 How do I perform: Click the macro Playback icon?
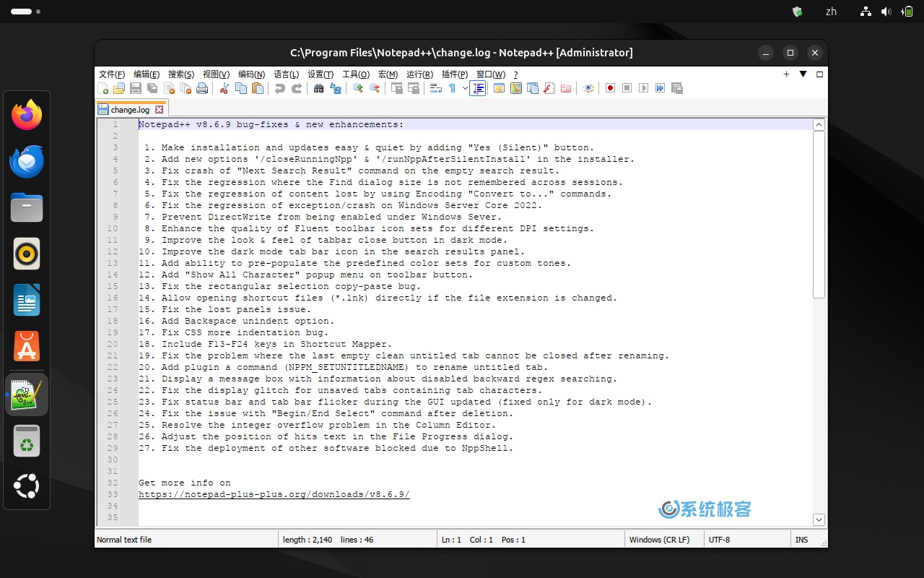pyautogui.click(x=643, y=88)
